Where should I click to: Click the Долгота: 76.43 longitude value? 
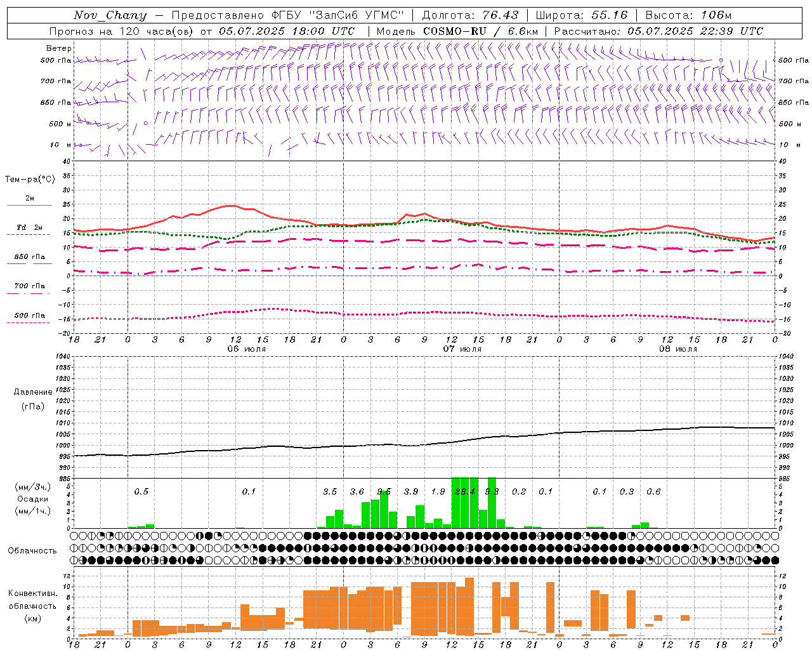coord(470,15)
